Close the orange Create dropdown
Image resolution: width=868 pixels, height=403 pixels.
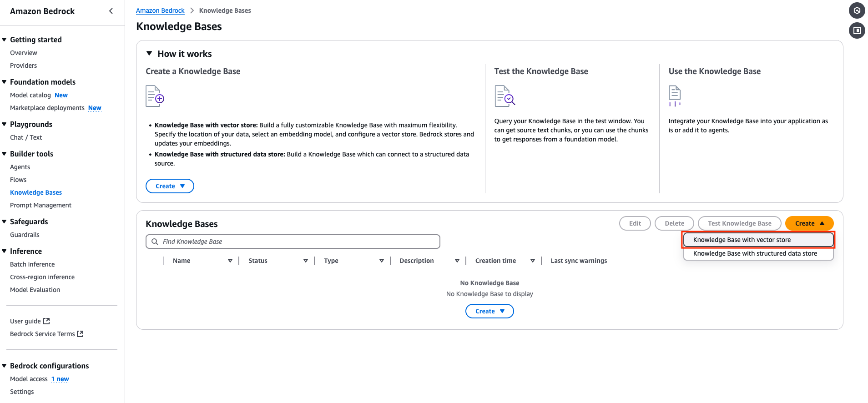click(x=809, y=223)
